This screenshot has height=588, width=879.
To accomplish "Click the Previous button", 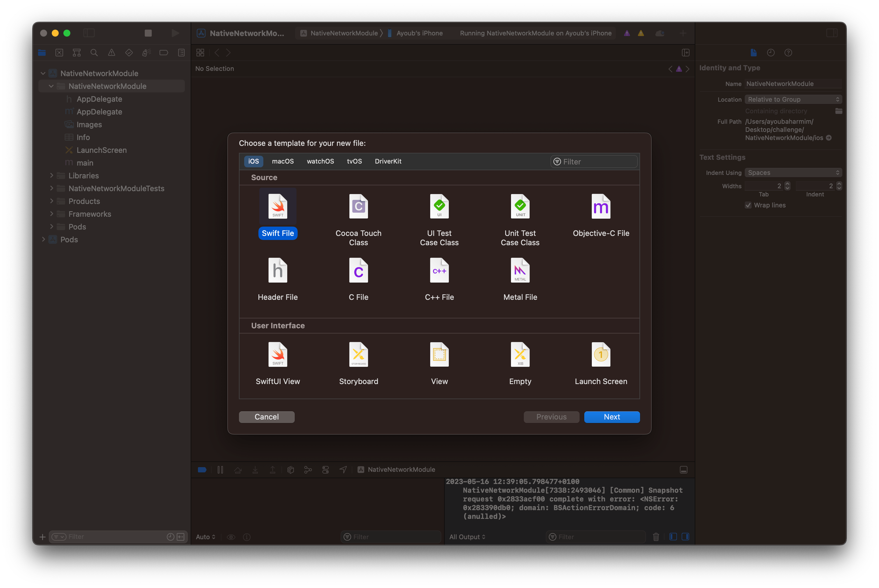I will pos(551,417).
